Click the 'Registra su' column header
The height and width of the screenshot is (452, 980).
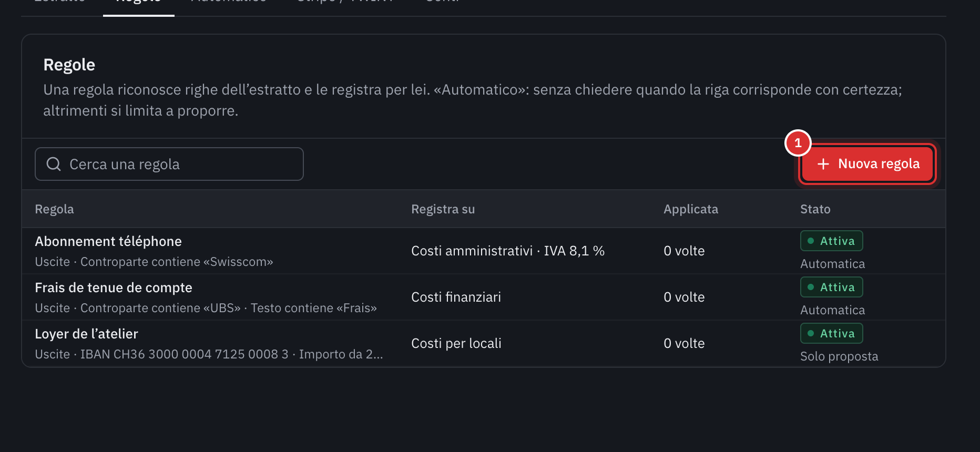point(443,209)
